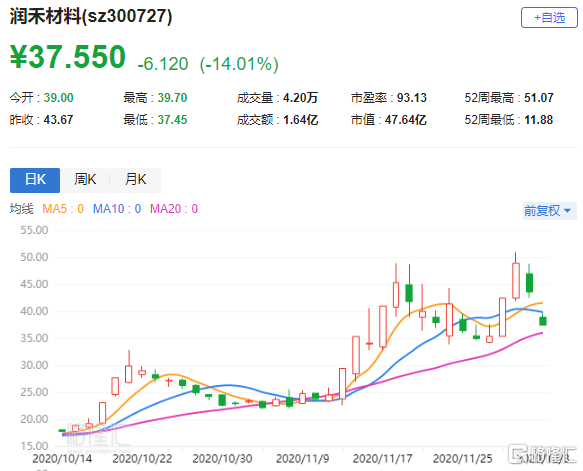Open the 前复权 adjustment dropdown

point(550,211)
